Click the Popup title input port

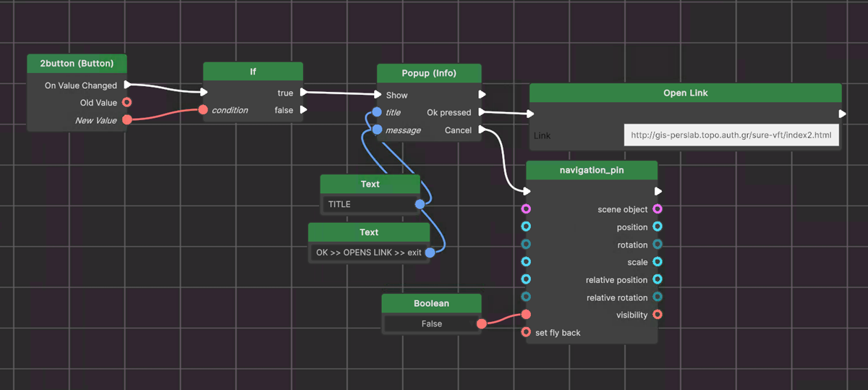coord(377,112)
